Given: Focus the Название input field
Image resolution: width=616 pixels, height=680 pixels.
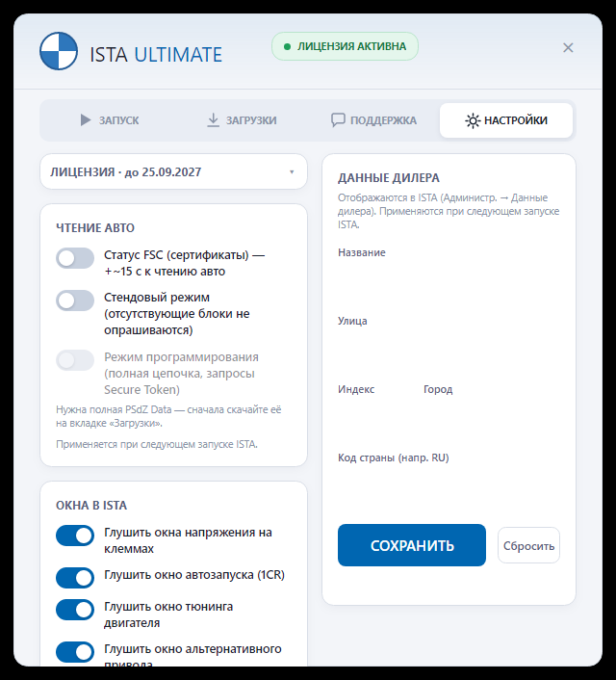Looking at the screenshot, I should [449, 280].
